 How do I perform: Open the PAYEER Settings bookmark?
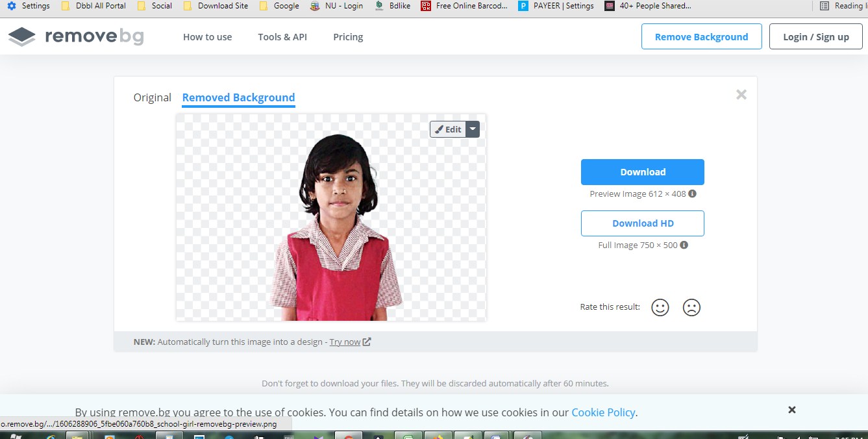coord(556,6)
